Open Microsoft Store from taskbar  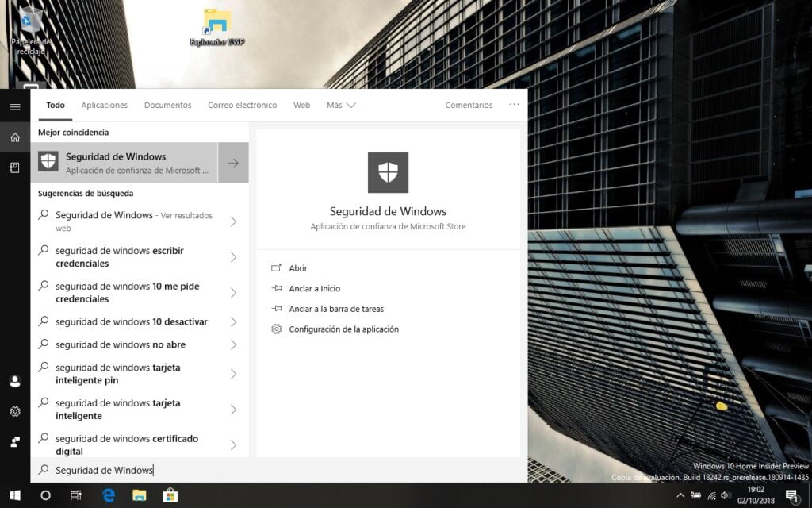coord(170,495)
